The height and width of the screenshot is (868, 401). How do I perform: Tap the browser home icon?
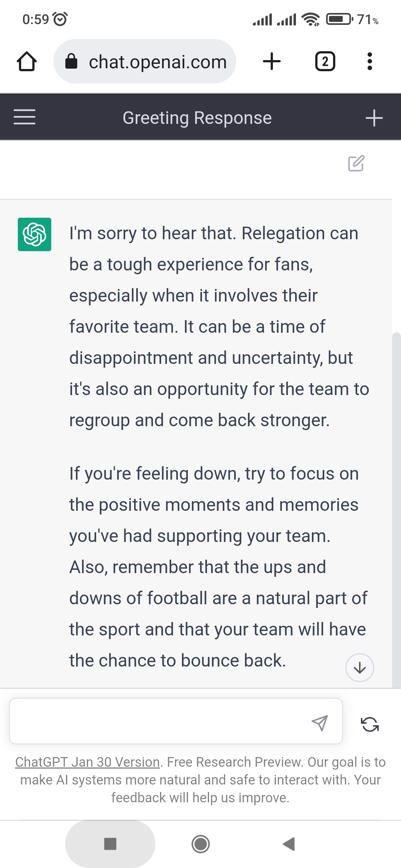[x=27, y=62]
